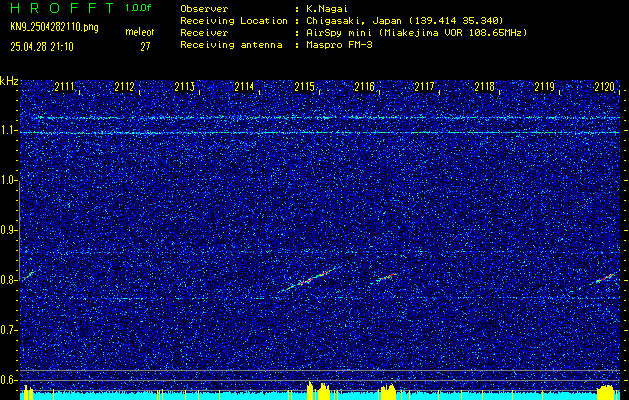The height and width of the screenshot is (400, 629).
Task: Select the Chigasaki, Japan coordinates text
Action: pyautogui.click(x=405, y=21)
